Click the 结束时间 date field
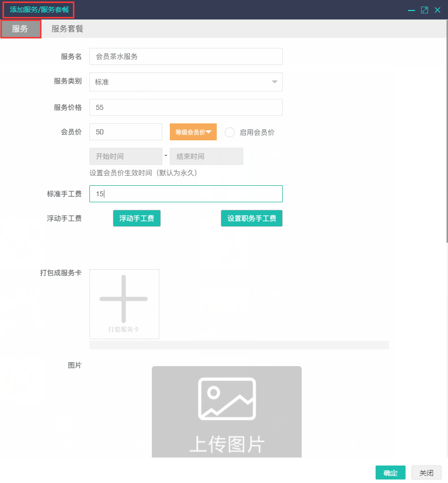 pos(206,156)
